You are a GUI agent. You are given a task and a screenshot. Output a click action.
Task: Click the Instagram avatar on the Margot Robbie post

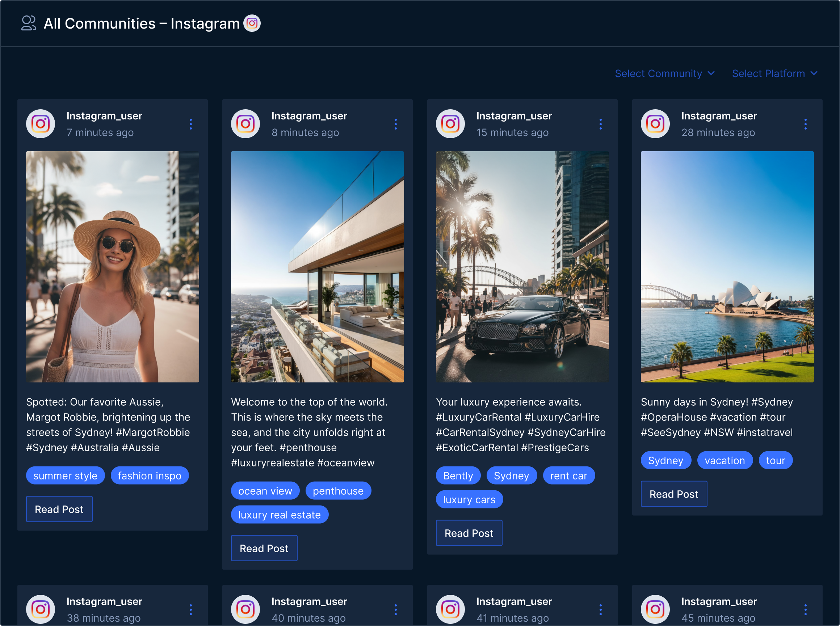point(40,124)
